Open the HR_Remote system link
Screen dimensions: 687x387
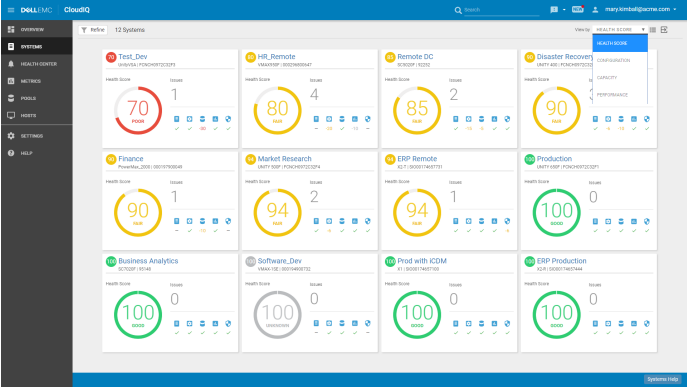(x=276, y=57)
